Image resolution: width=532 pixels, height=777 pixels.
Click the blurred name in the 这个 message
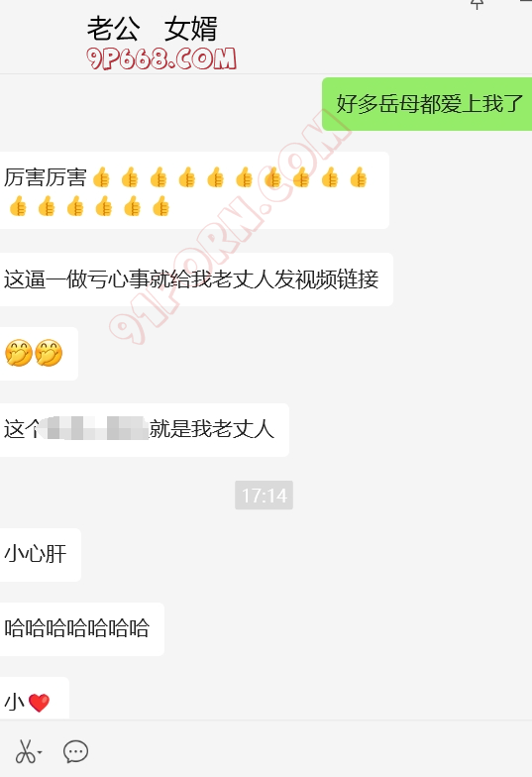[x=94, y=428]
